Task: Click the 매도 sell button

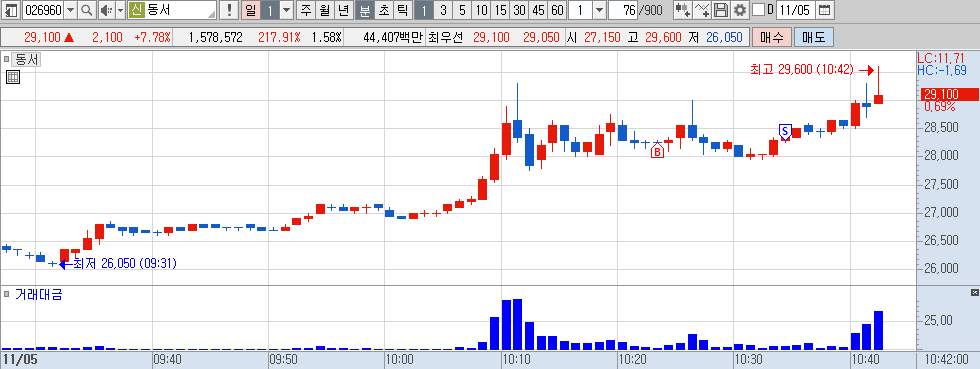Action: coord(814,37)
